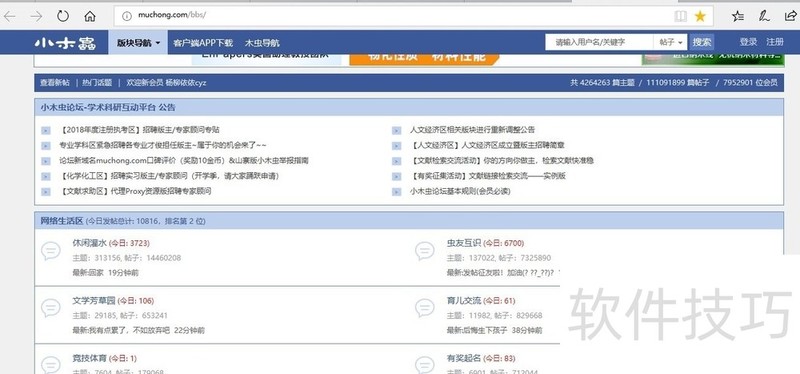Click the browser forward arrow
Viewport: 800px width, 374px height.
pos(36,16)
